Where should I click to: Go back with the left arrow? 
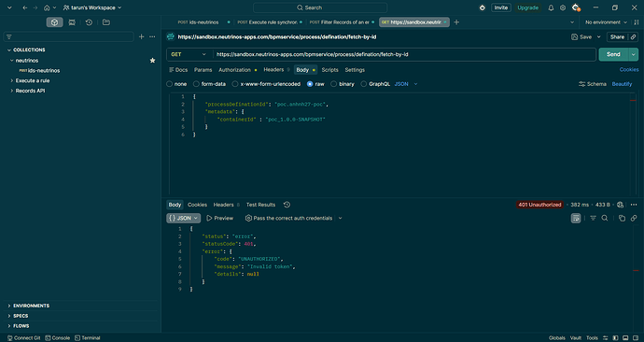click(x=25, y=7)
